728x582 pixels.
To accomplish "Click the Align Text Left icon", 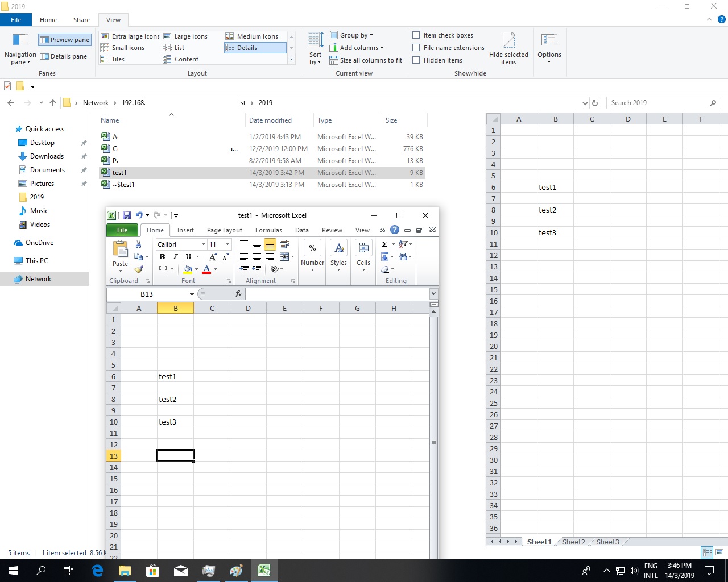I will [x=244, y=257].
